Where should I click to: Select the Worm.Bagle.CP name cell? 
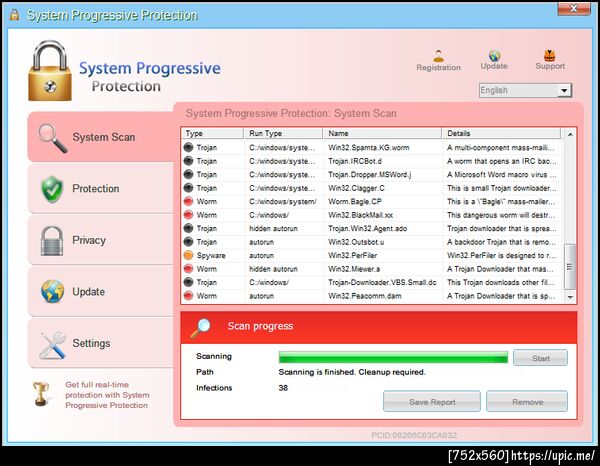pos(354,202)
